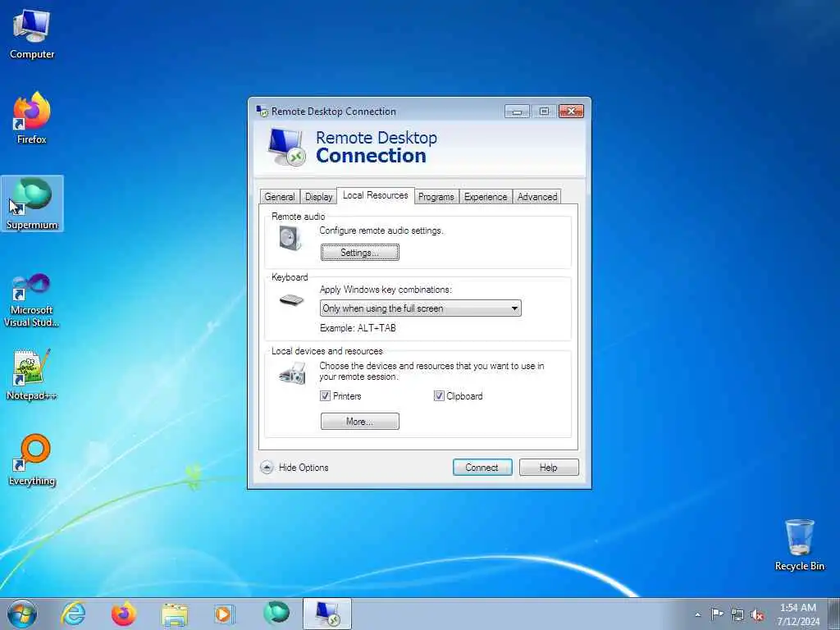Image resolution: width=840 pixels, height=630 pixels.
Task: Open Action Center flag tray icon
Action: pos(717,614)
